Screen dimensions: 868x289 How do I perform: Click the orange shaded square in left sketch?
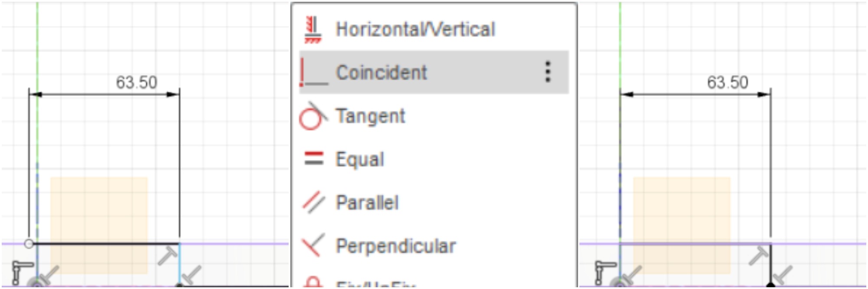point(99,225)
